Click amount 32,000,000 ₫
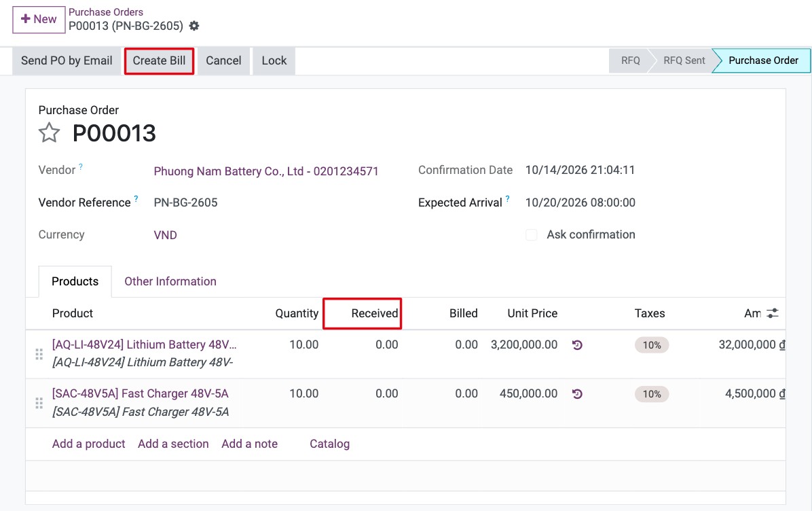 [x=752, y=345]
